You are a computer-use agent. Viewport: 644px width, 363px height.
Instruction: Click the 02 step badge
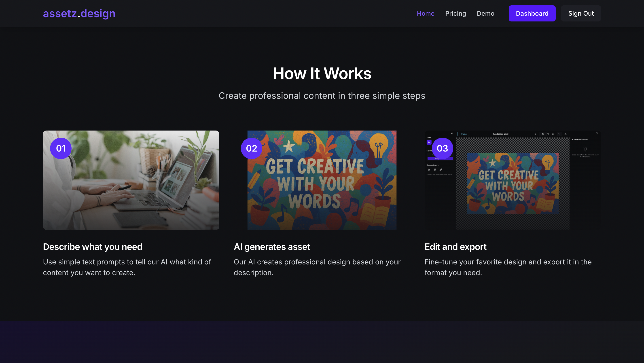[x=252, y=148]
